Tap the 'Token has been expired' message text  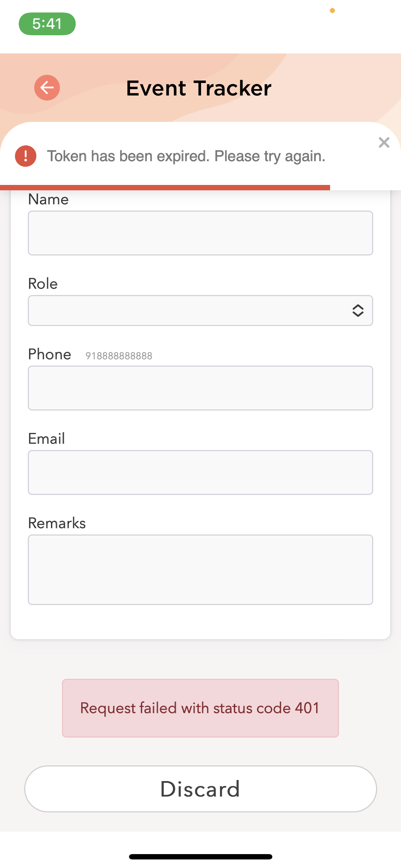186,156
